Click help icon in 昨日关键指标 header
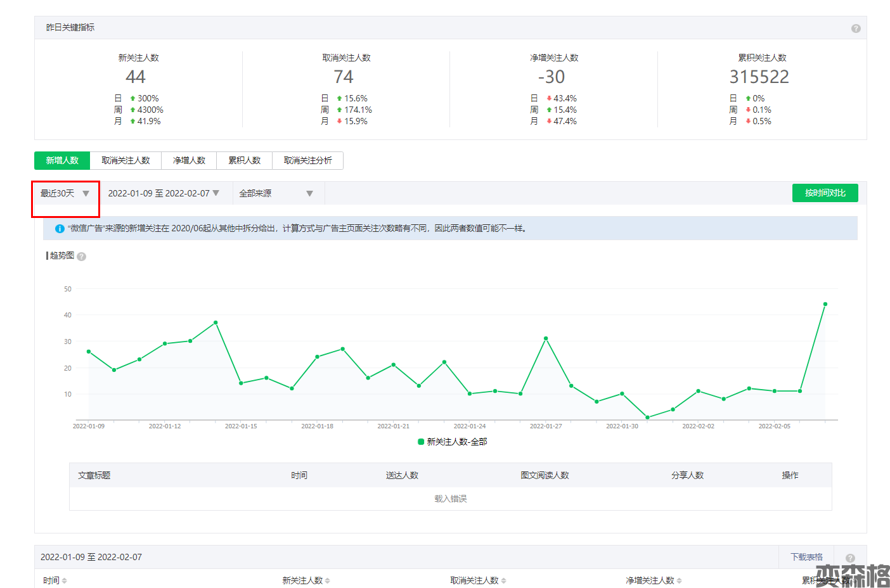This screenshot has height=588, width=890. [856, 29]
